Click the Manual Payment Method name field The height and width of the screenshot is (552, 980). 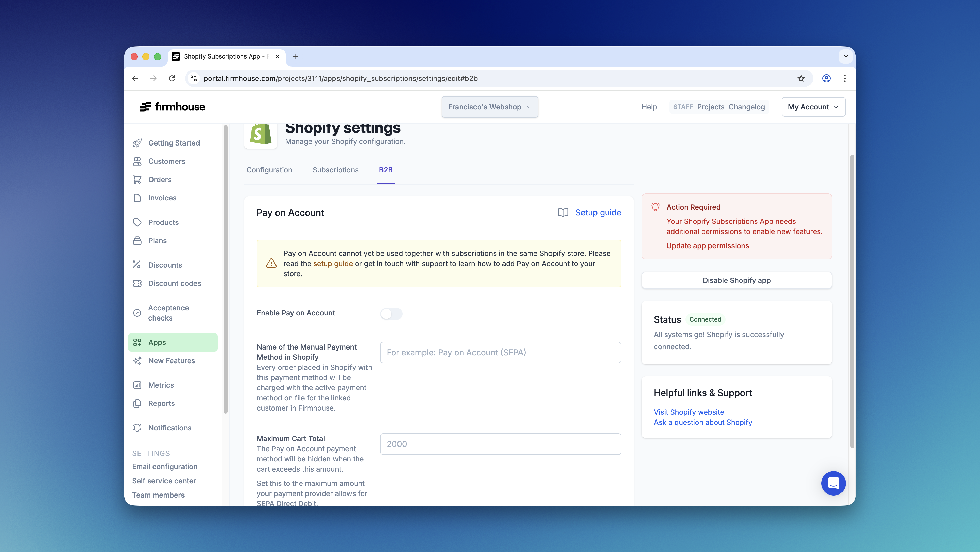coord(500,353)
